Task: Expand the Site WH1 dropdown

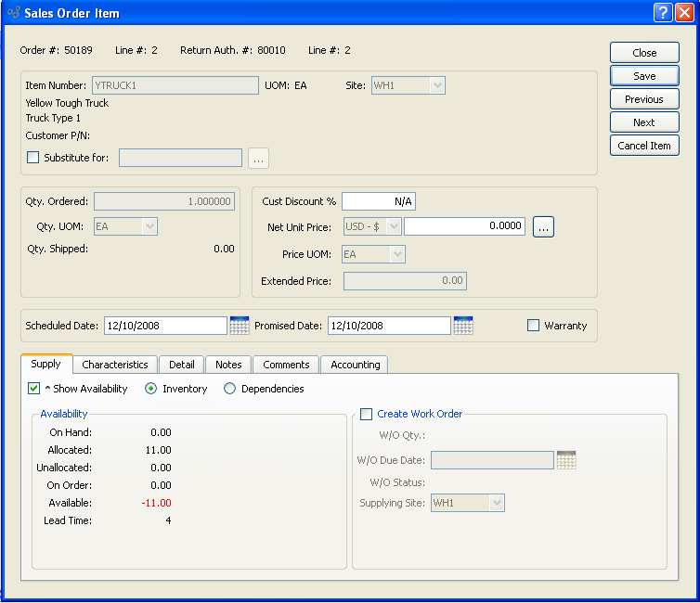Action: click(408, 85)
